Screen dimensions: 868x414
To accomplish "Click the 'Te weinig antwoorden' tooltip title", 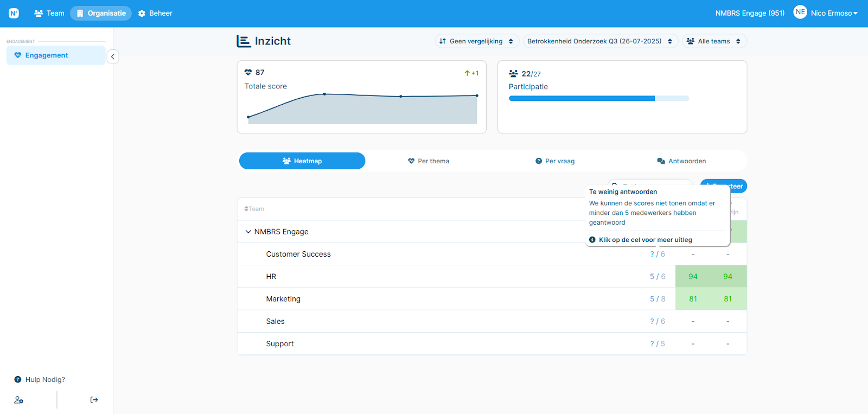I will click(x=623, y=192).
